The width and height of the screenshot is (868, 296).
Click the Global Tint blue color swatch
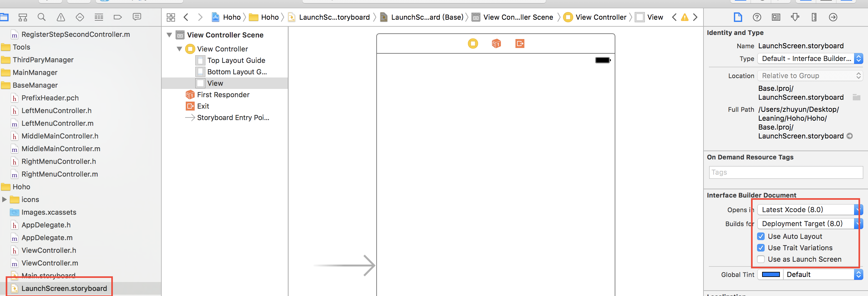coord(771,274)
